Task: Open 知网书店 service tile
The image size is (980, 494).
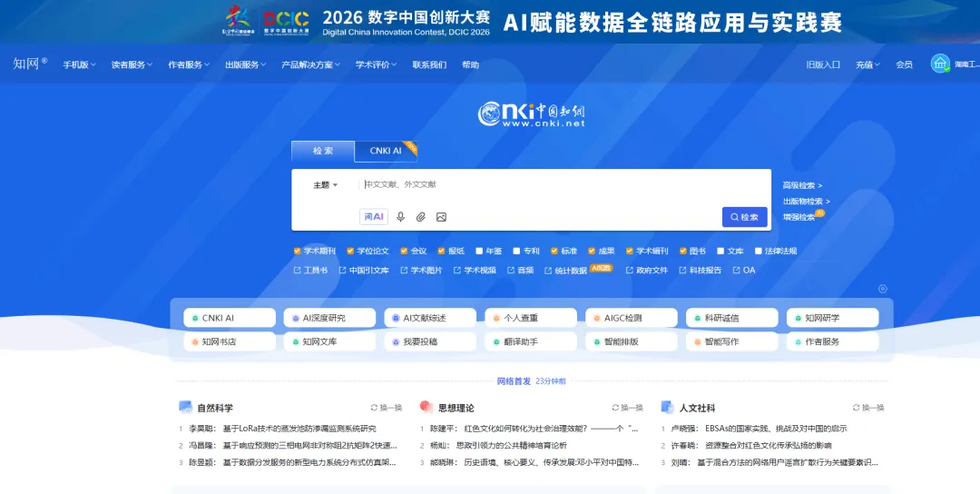Action: [x=230, y=341]
